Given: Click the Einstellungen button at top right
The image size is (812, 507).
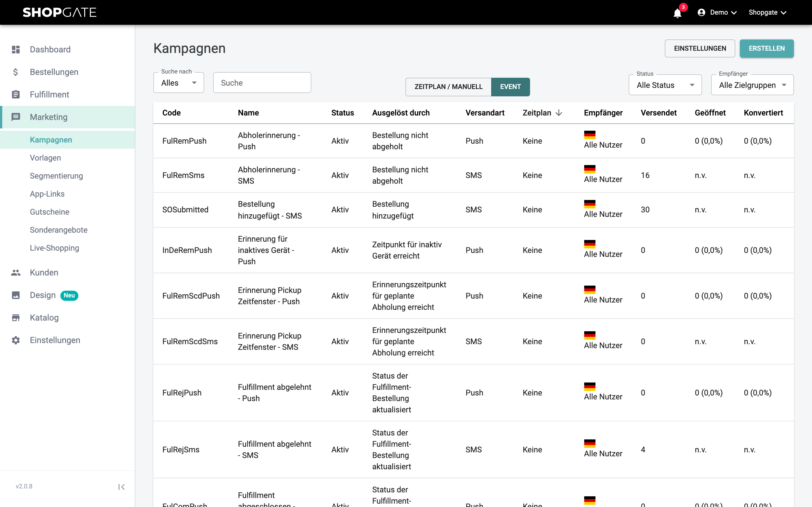Looking at the screenshot, I should (700, 48).
